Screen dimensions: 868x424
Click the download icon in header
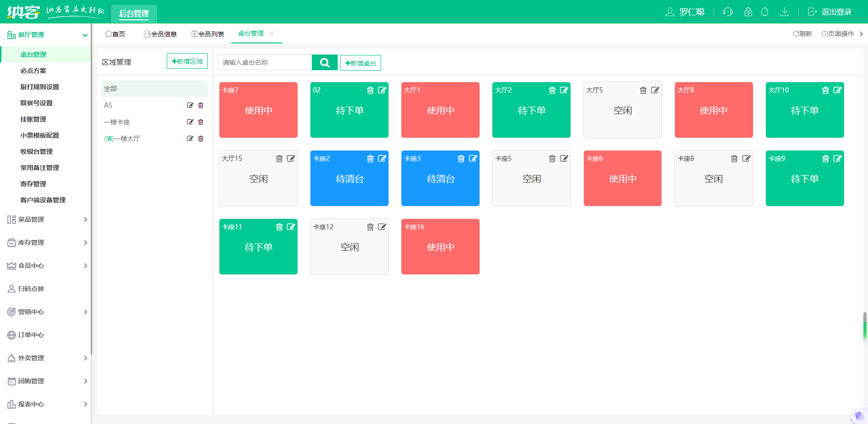coord(784,12)
